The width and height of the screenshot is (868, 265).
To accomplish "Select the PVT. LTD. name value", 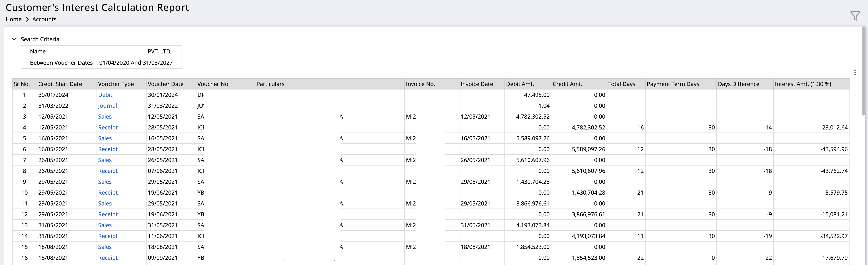I will tap(159, 51).
